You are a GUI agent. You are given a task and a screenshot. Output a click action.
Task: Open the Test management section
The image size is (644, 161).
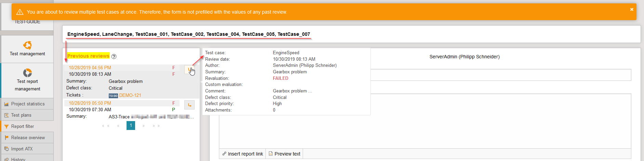(27, 49)
